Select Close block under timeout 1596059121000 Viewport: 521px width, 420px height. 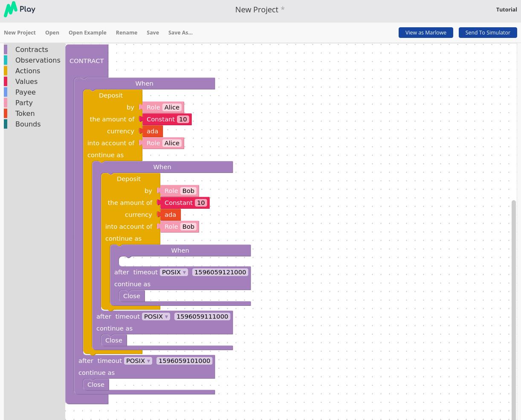coord(132,296)
